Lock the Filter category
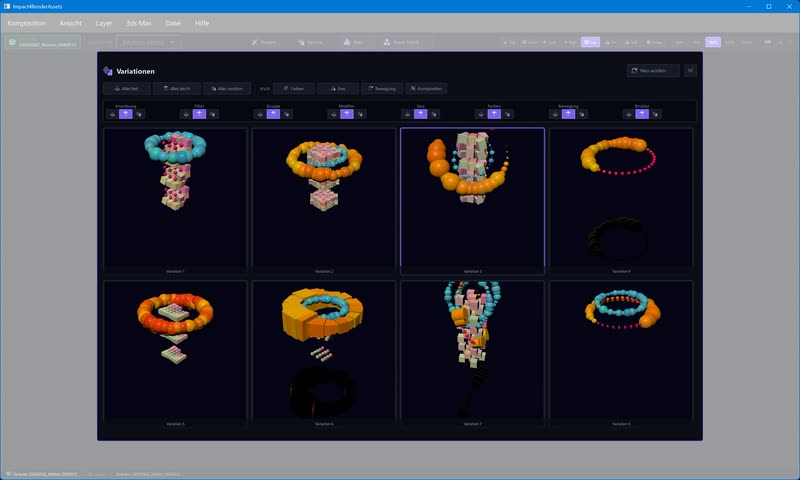 186,114
